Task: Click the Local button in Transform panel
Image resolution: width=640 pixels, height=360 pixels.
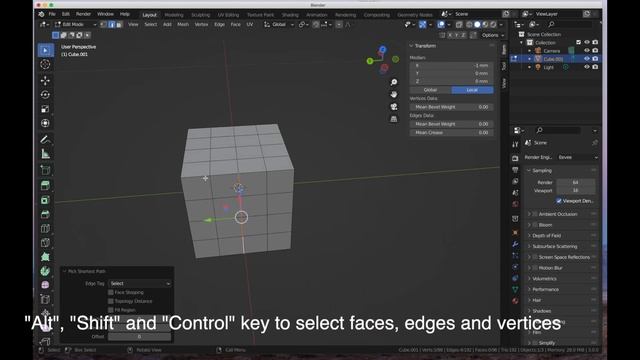Action: pos(472,90)
